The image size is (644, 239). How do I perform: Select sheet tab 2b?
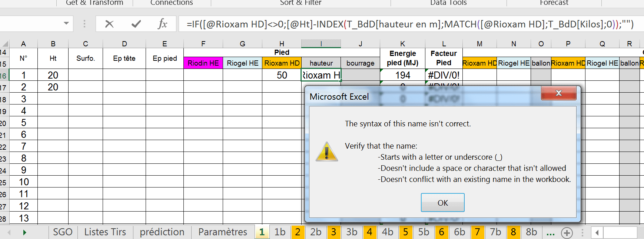click(x=316, y=232)
